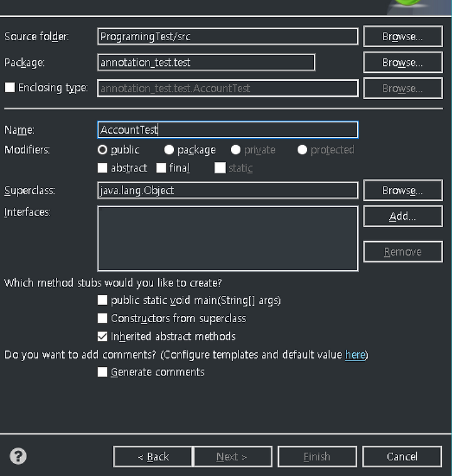Image resolution: width=452 pixels, height=476 pixels.
Task: Click inside the Interfaces list box
Action: (228, 238)
